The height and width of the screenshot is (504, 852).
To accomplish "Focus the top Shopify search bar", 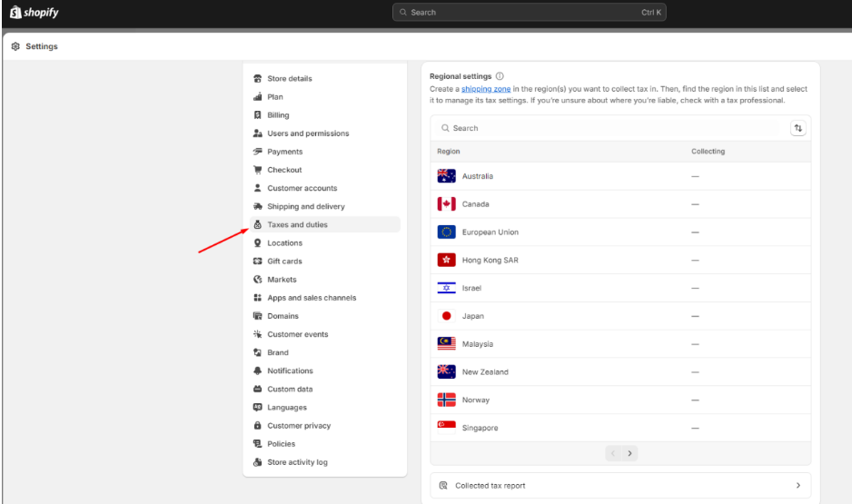I will tap(530, 12).
